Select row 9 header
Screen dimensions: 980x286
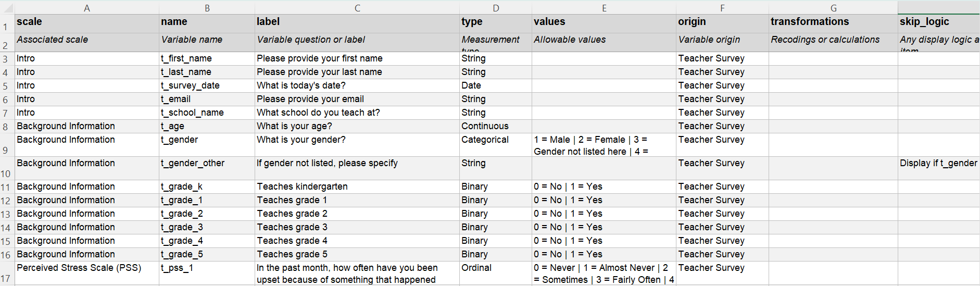[x=6, y=150]
